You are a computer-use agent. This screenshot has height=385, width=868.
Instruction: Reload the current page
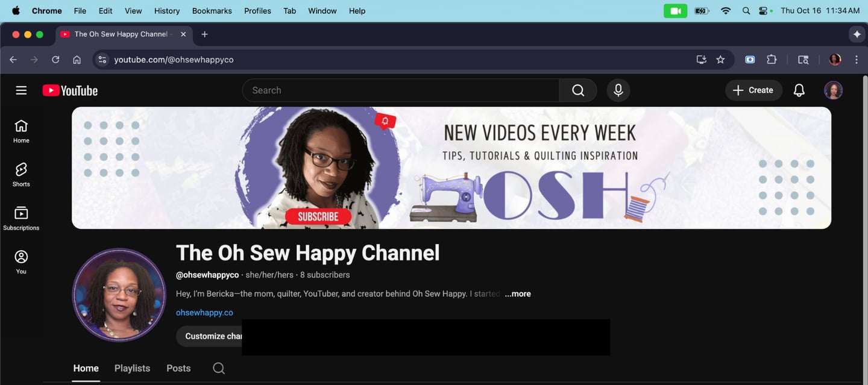coord(55,60)
